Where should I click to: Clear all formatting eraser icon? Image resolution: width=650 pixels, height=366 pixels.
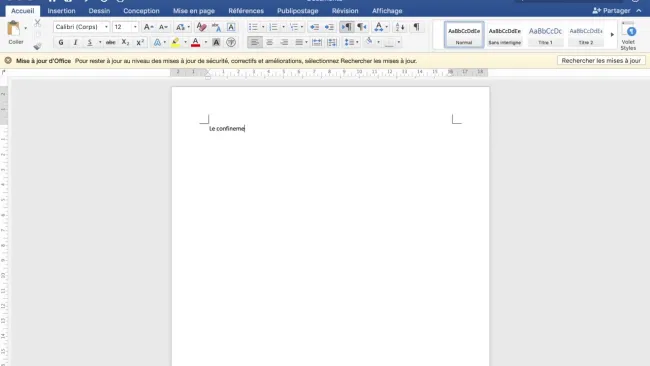pos(201,27)
